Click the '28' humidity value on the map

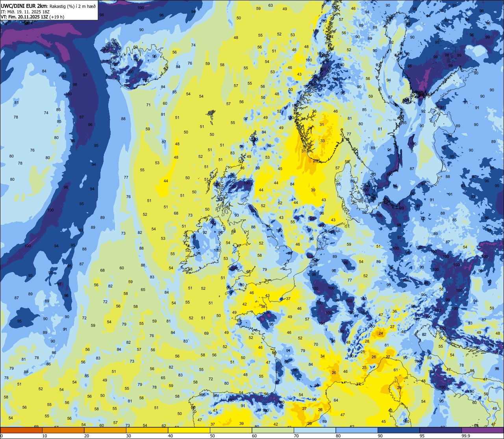coord(367,341)
